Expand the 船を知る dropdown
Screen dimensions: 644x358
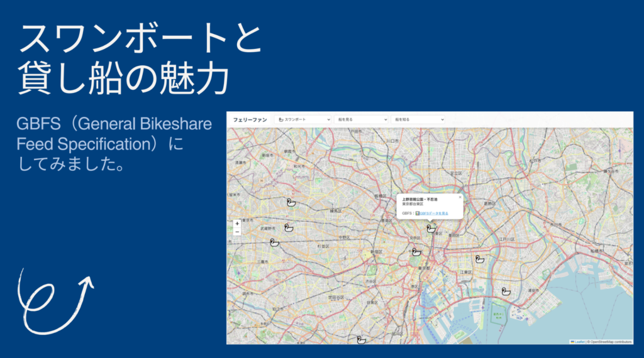[418, 119]
